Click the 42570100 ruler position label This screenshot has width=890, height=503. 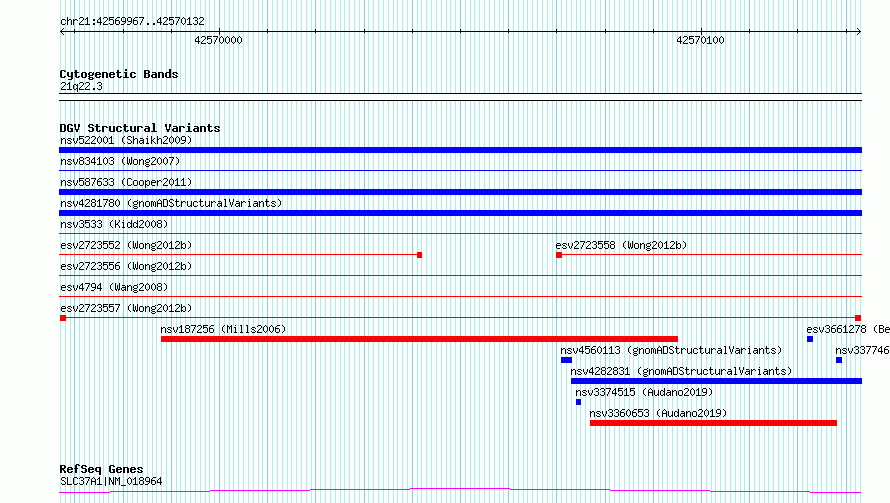click(700, 40)
